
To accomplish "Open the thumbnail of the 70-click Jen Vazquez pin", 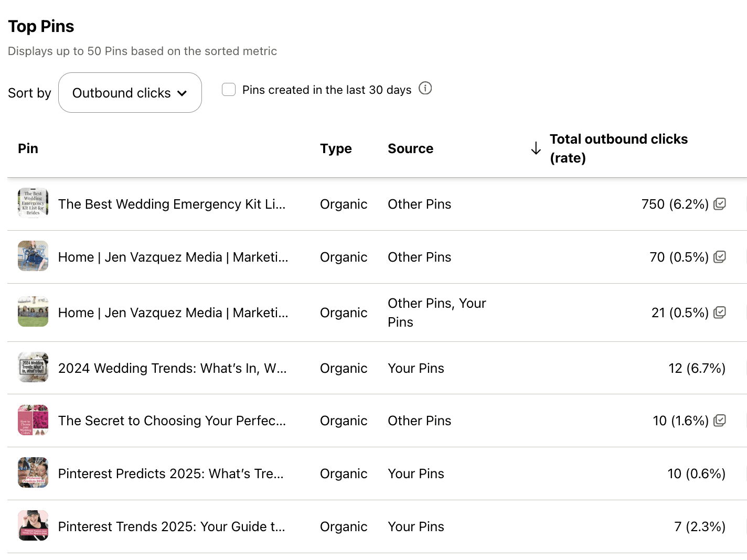I will tap(33, 256).
